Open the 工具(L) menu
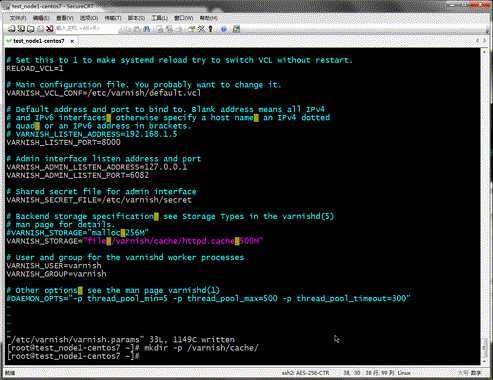Image resolution: width=493 pixels, height=380 pixels. 159,18
